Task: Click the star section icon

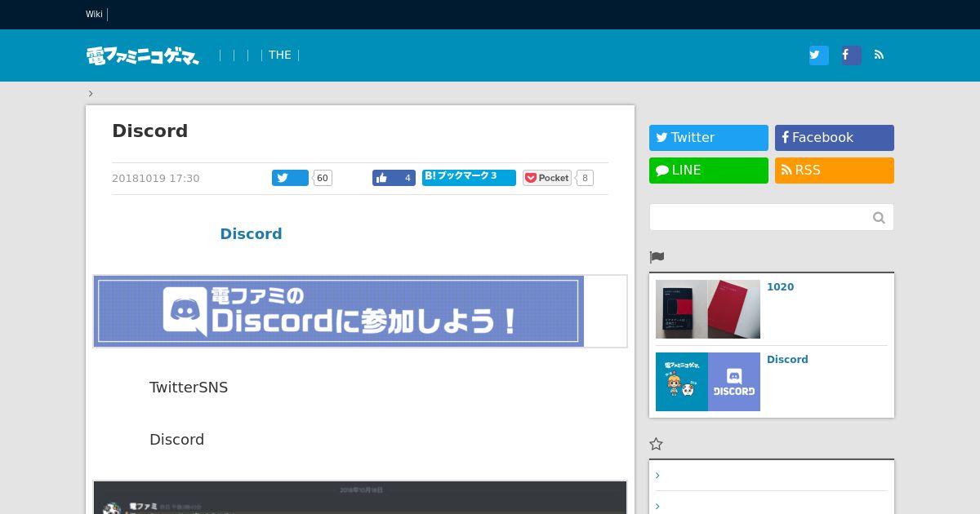Action: coord(656,444)
